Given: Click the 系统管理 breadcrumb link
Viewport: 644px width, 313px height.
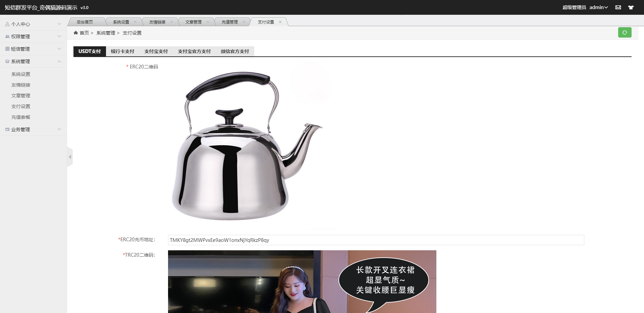Looking at the screenshot, I should coord(106,33).
